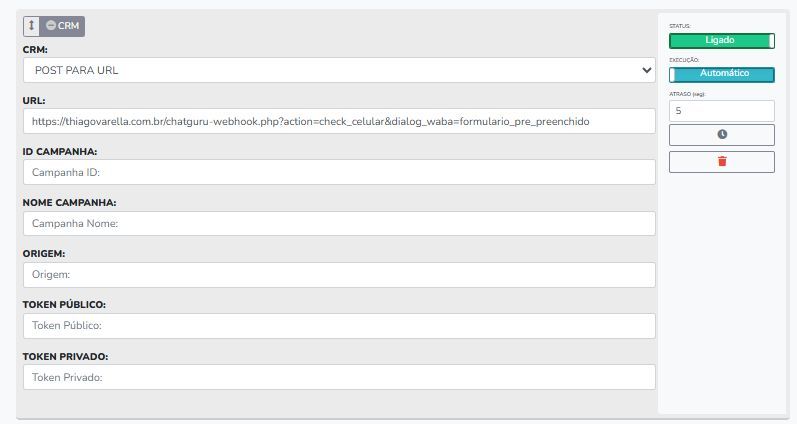
Task: Delete this block with red trash icon
Action: pos(722,161)
